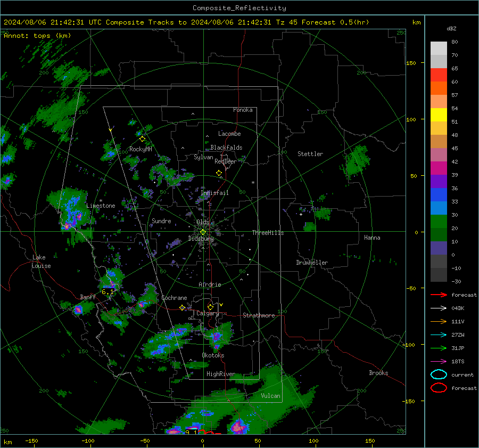The height and width of the screenshot is (448, 479).
Task: Click the Blackfalds city label
Action: click(x=226, y=148)
